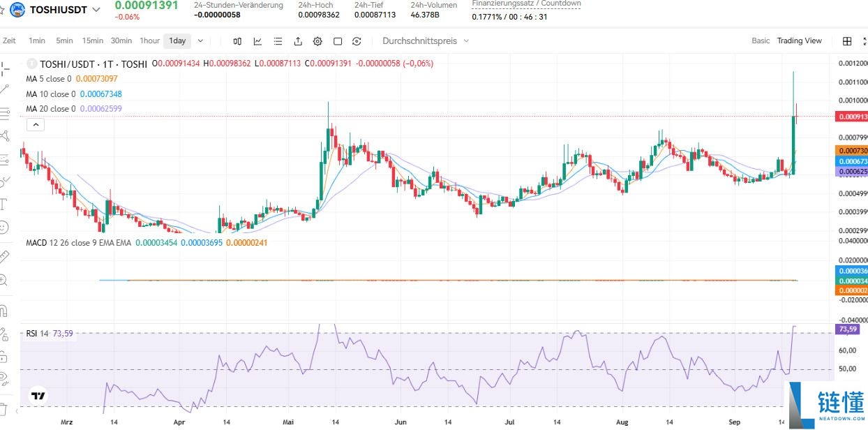The height and width of the screenshot is (430, 868).
Task: Expand the TOSHIUSDT pair selector arrow
Action: (x=96, y=10)
